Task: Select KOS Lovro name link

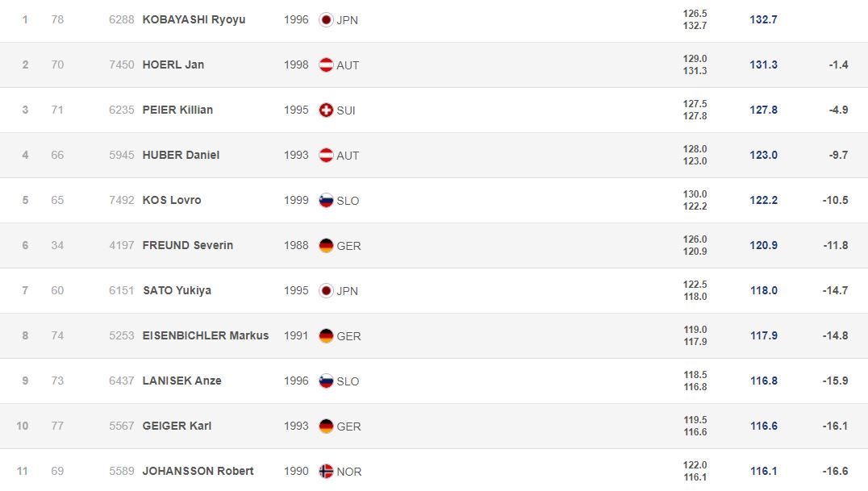Action: point(172,200)
